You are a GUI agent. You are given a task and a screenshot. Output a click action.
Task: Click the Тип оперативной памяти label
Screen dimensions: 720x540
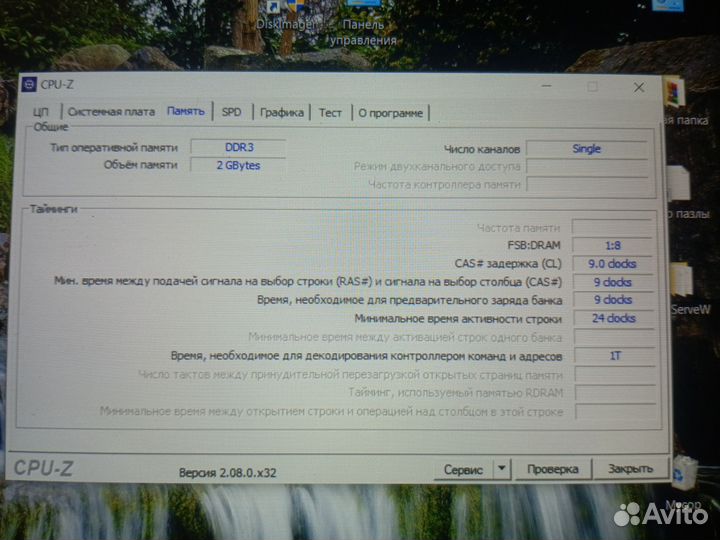[x=114, y=148]
